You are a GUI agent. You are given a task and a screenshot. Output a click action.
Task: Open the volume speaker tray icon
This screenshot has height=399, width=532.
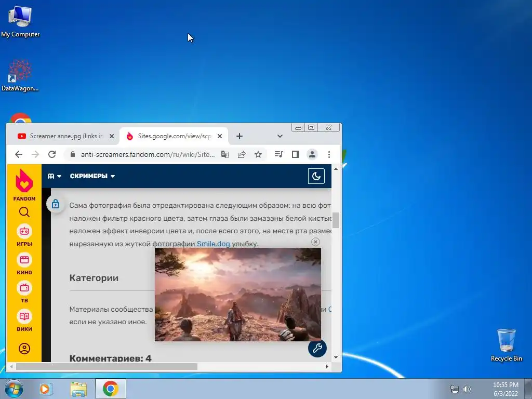pos(467,389)
